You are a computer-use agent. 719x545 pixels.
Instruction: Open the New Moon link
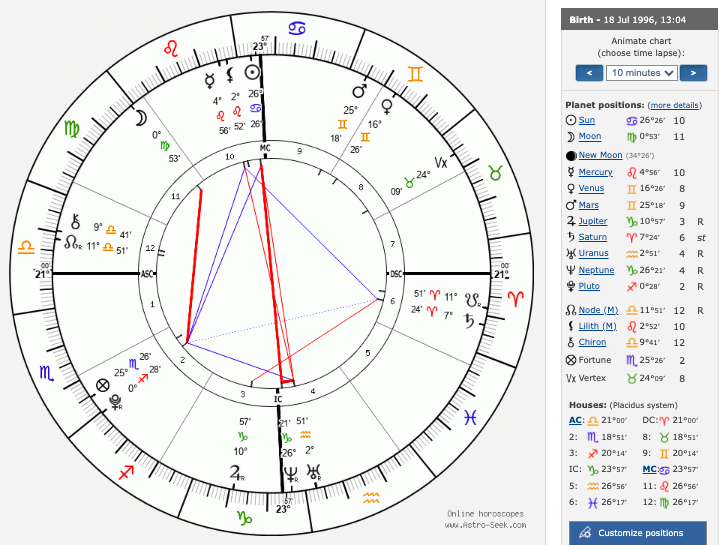[600, 155]
